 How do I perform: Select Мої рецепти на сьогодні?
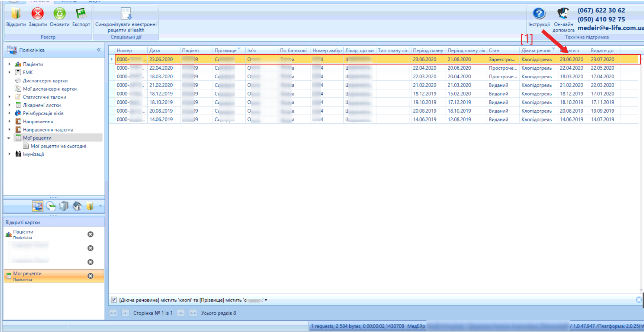coord(58,146)
